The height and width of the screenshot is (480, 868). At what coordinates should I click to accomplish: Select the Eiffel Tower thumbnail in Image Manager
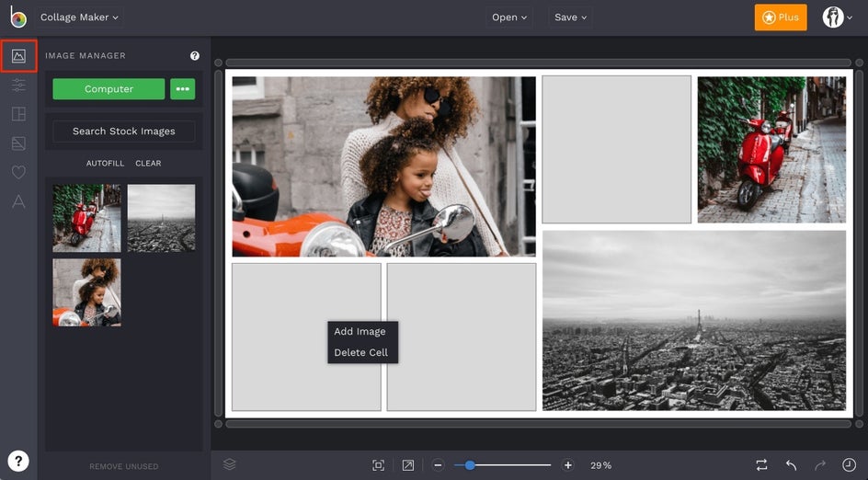pos(161,218)
